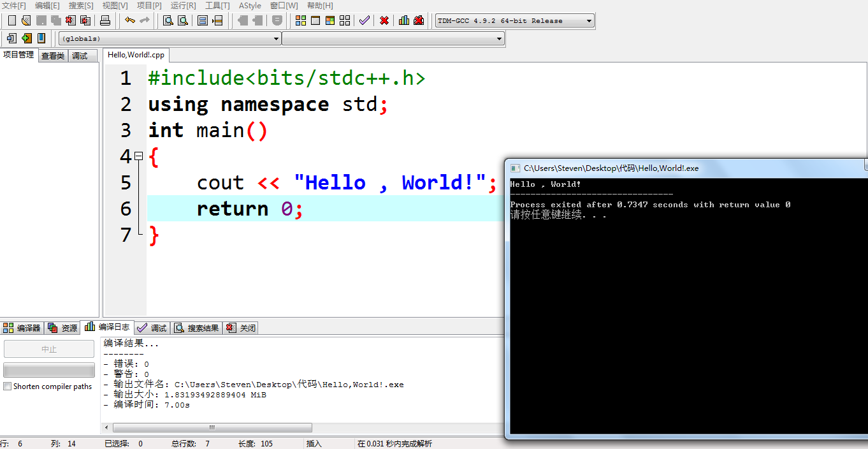This screenshot has height=449, width=868.
Task: Click the Go to line icon
Action: pyautogui.click(x=217, y=20)
